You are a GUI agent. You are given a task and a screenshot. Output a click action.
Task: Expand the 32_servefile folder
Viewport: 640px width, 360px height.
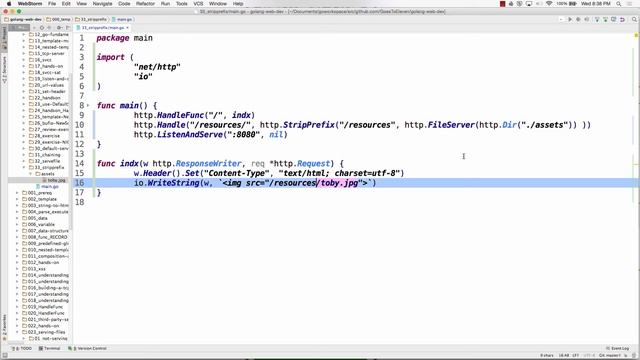(24, 161)
